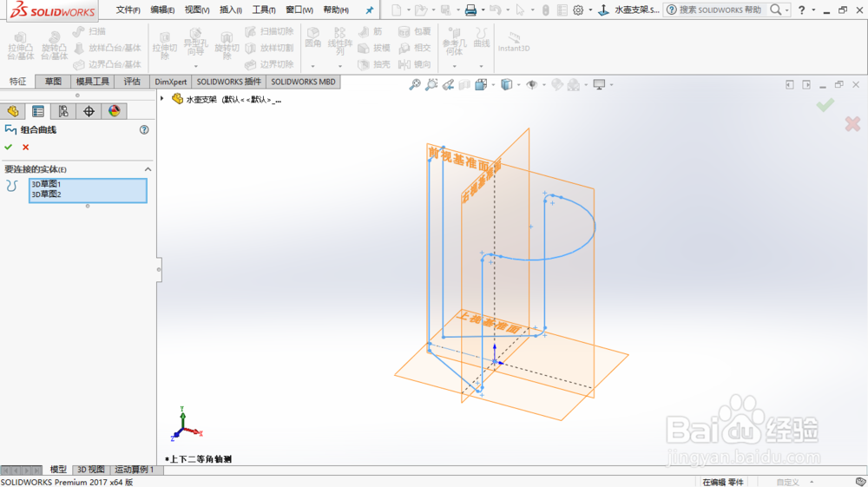Click the Options gear icon

(x=578, y=10)
